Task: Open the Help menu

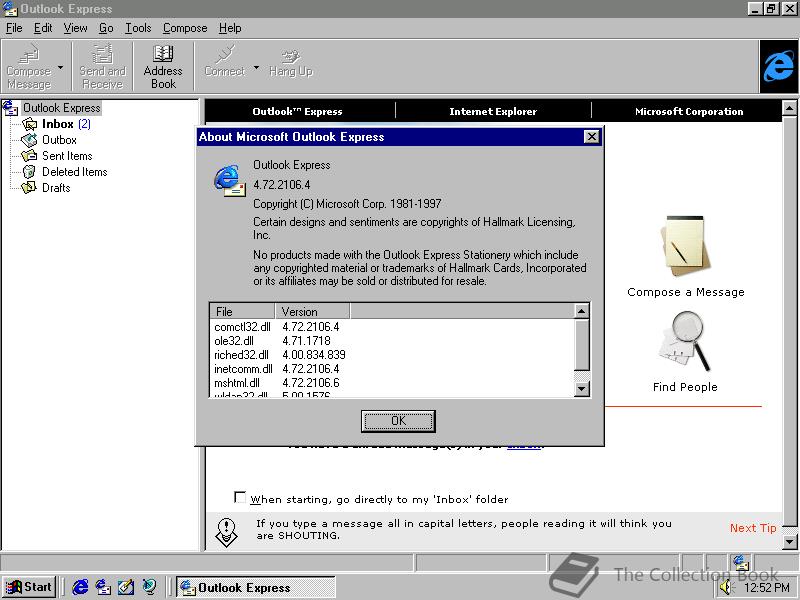Action: 230,28
